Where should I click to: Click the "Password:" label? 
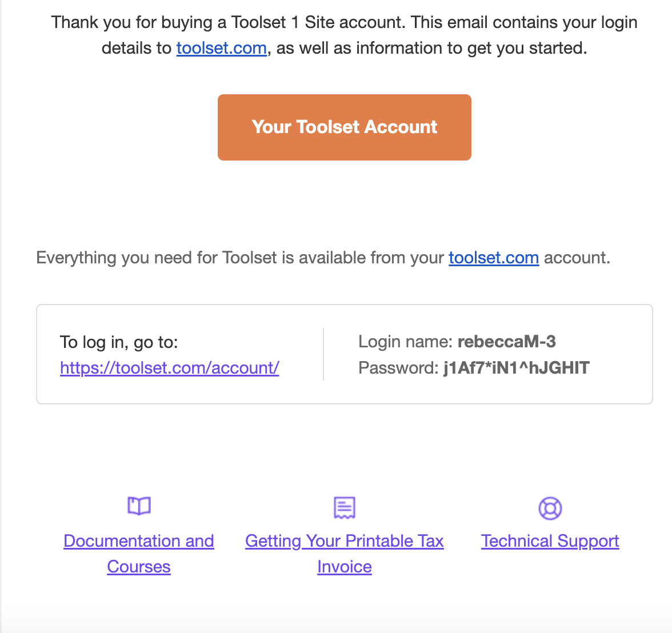398,368
